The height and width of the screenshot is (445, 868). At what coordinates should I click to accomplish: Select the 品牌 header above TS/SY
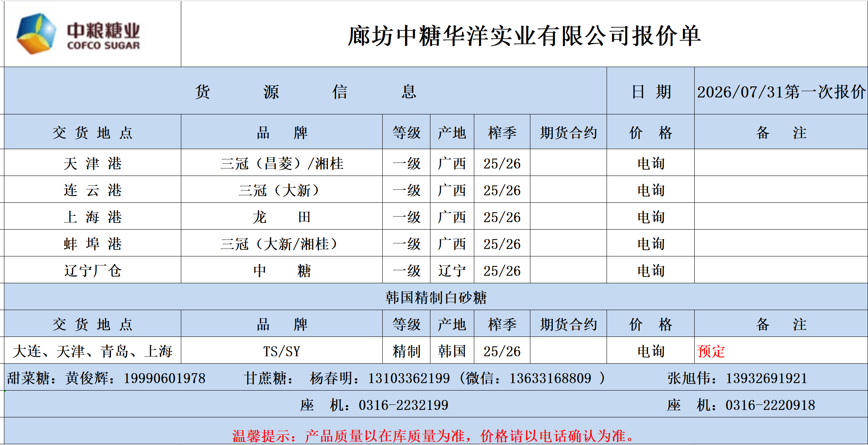(x=282, y=324)
